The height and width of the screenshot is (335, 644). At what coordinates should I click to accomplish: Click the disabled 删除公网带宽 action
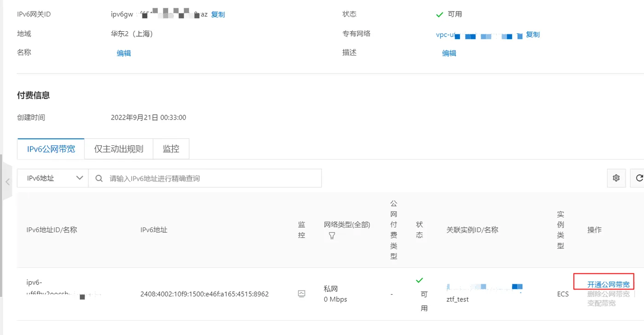point(609,294)
